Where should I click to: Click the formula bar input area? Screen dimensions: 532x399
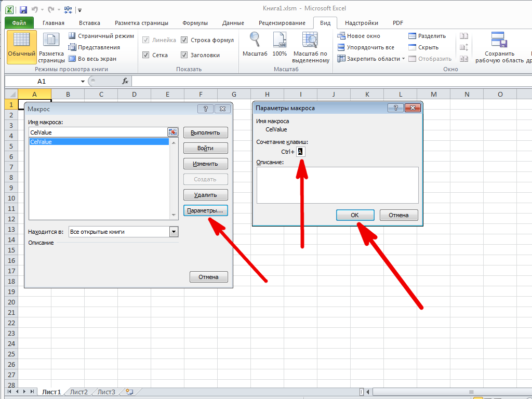tap(331, 81)
